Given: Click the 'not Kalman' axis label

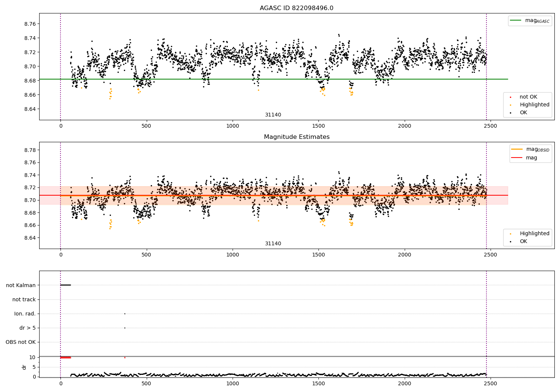Looking at the screenshot, I should pyautogui.click(x=21, y=286).
